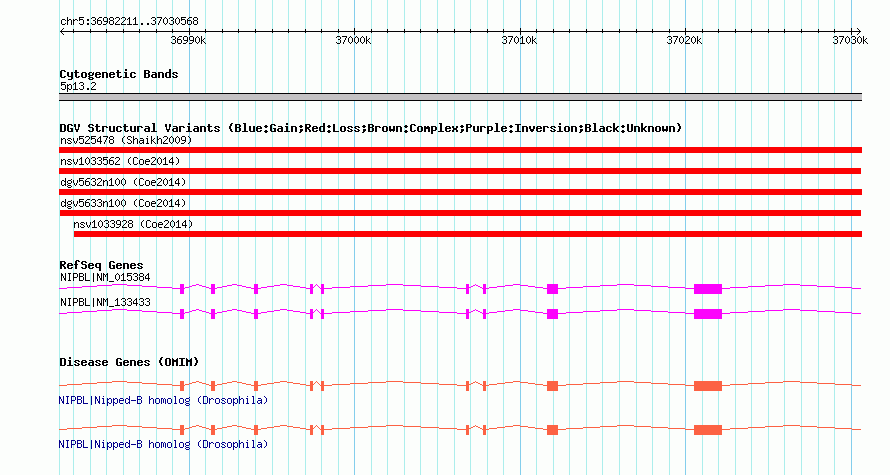
Task: Click the medium exon block of NM_133433
Action: (x=552, y=314)
